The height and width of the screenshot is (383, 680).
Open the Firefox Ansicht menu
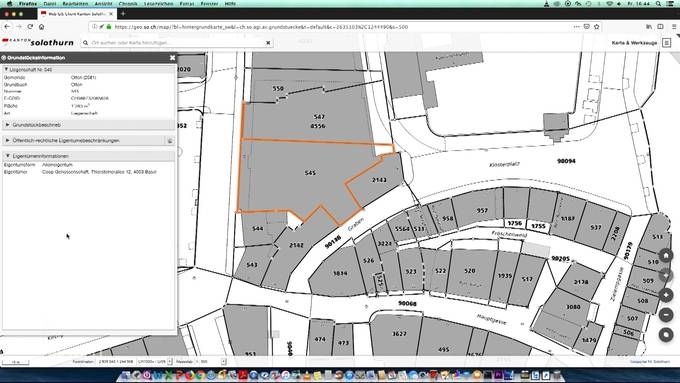click(x=103, y=3)
